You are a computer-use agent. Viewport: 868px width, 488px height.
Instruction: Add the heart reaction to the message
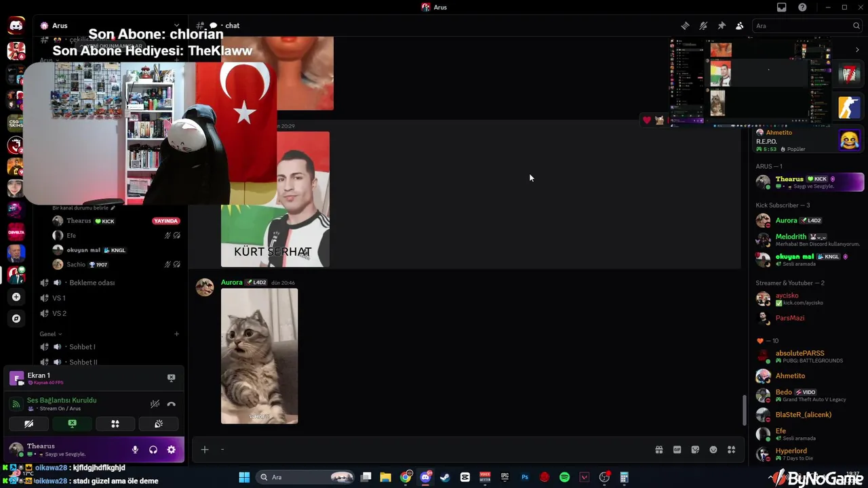[x=647, y=120]
